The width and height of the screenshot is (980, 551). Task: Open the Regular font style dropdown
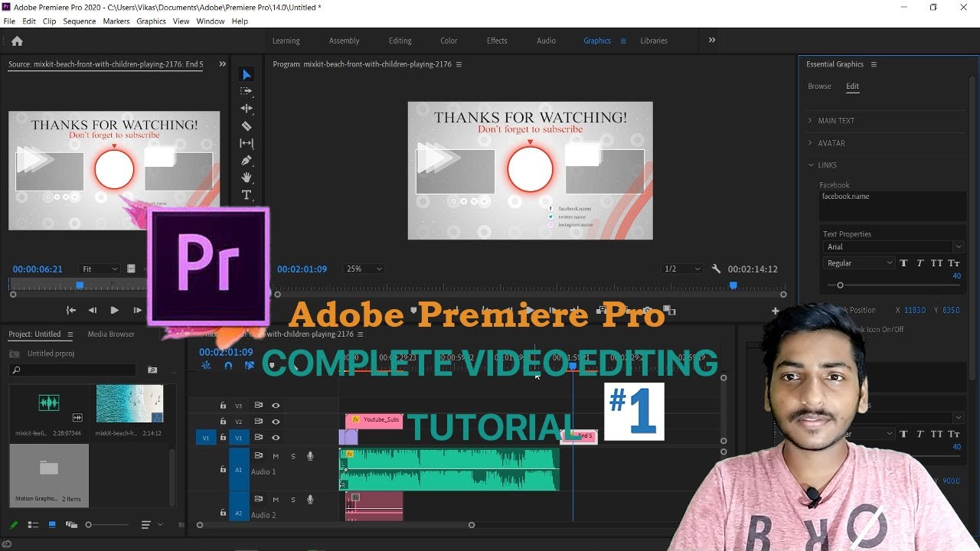click(x=858, y=263)
